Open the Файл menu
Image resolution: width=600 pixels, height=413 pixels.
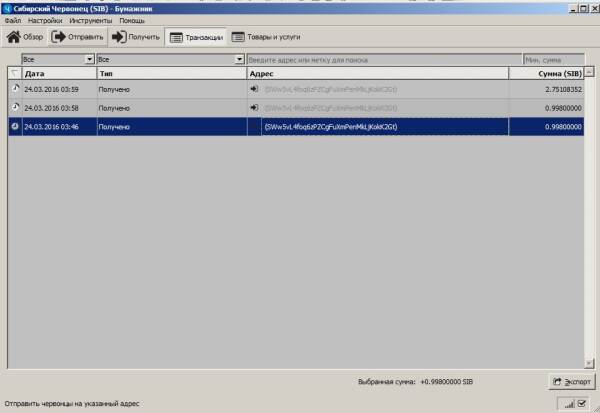tap(13, 20)
